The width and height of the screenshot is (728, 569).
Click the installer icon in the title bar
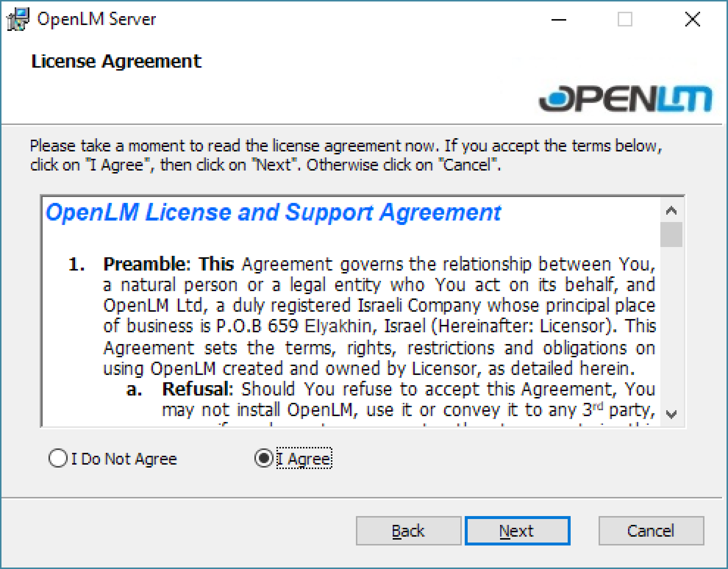(x=18, y=19)
